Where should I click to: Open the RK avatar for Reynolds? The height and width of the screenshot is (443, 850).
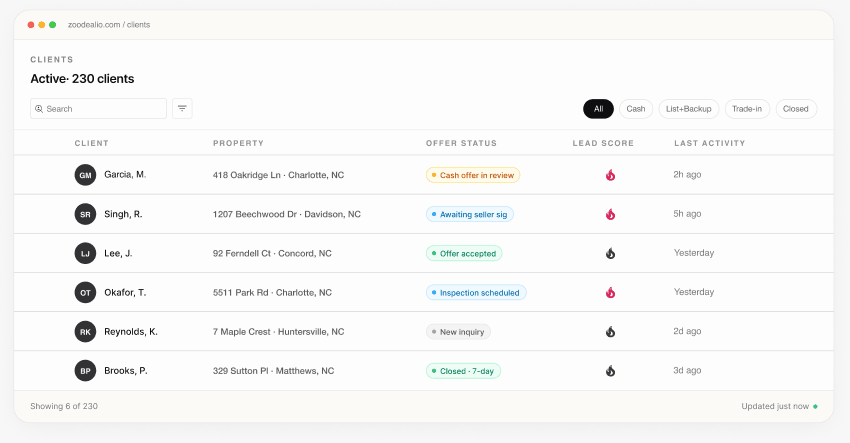[85, 332]
